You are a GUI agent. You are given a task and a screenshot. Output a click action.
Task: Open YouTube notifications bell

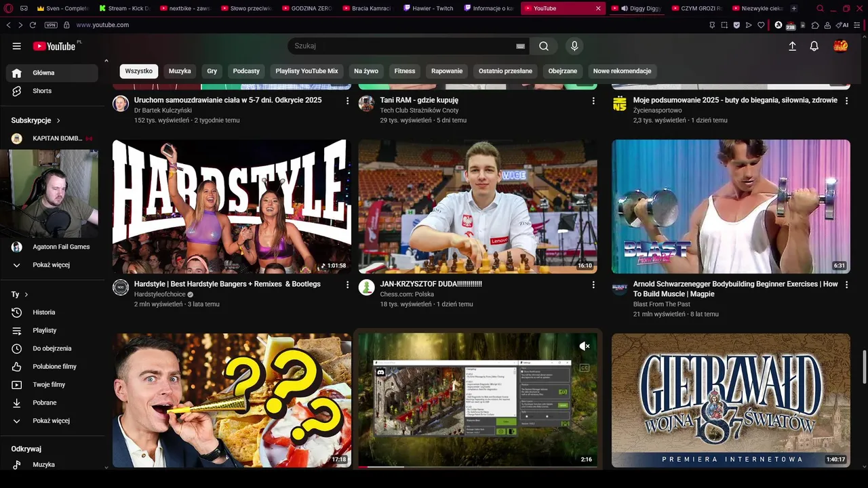[814, 46]
